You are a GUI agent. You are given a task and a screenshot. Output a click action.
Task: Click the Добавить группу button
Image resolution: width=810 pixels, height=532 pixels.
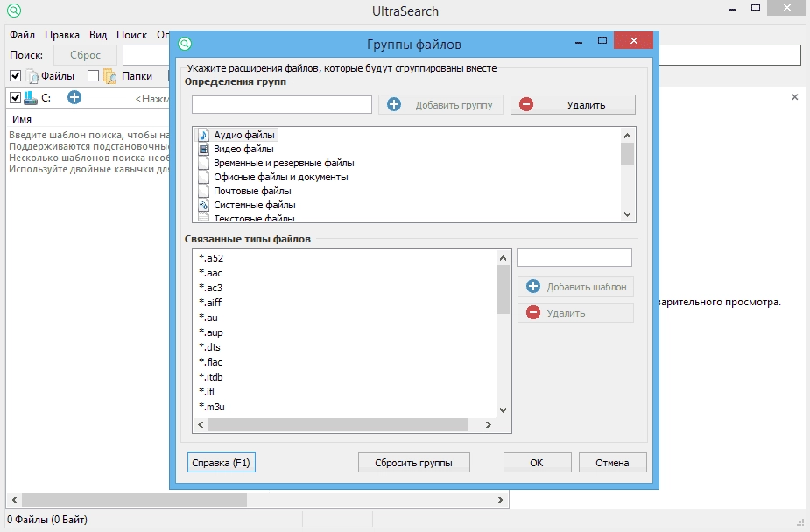(x=440, y=104)
